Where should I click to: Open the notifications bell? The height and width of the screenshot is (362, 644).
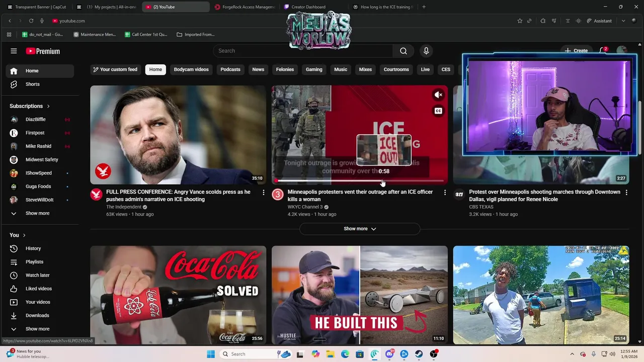603,51
